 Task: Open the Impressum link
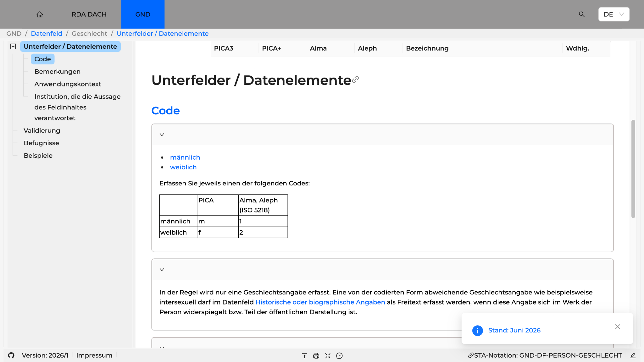[94, 355]
